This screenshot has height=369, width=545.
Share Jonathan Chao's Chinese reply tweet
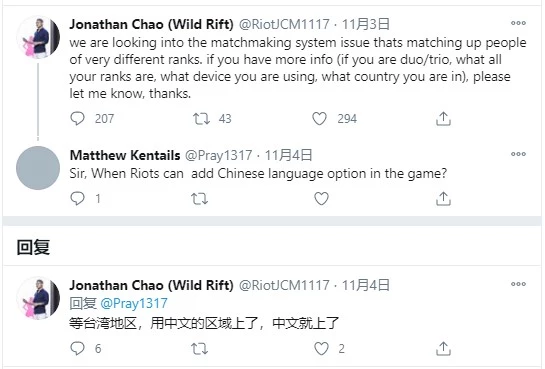click(x=443, y=348)
